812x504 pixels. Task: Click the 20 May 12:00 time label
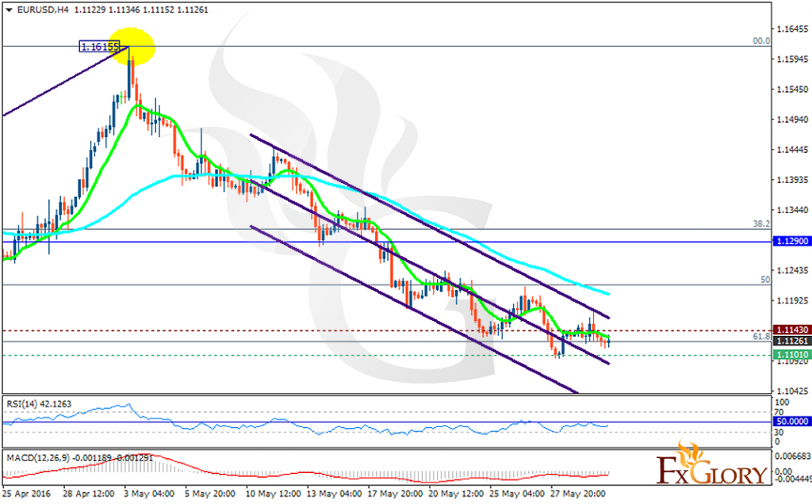tap(456, 494)
